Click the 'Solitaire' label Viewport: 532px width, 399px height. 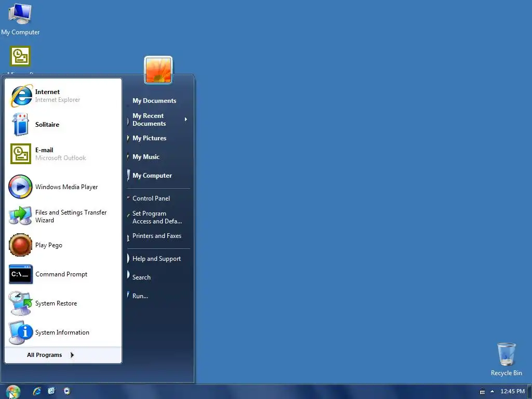pos(47,125)
